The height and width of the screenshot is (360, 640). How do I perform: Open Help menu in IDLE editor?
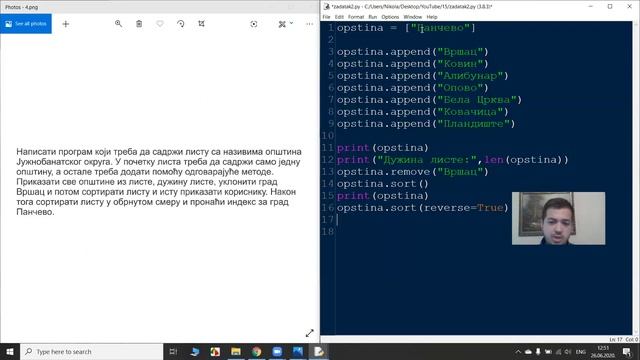(x=432, y=17)
